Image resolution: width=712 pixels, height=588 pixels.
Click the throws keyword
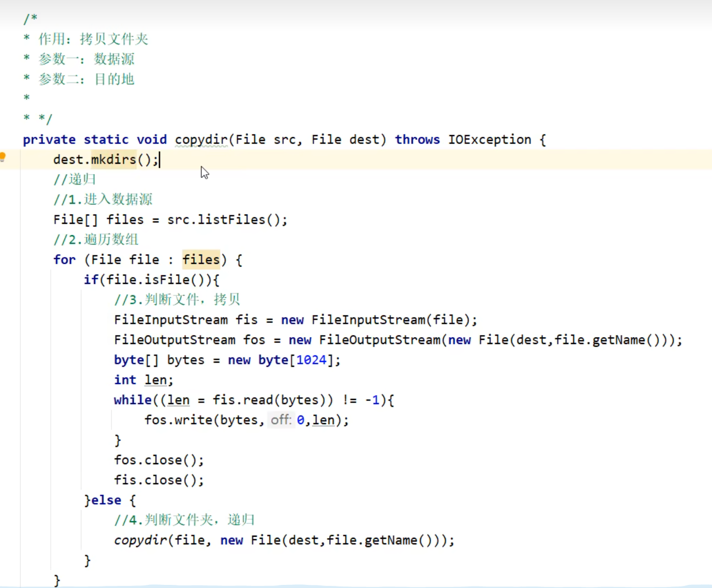point(417,140)
